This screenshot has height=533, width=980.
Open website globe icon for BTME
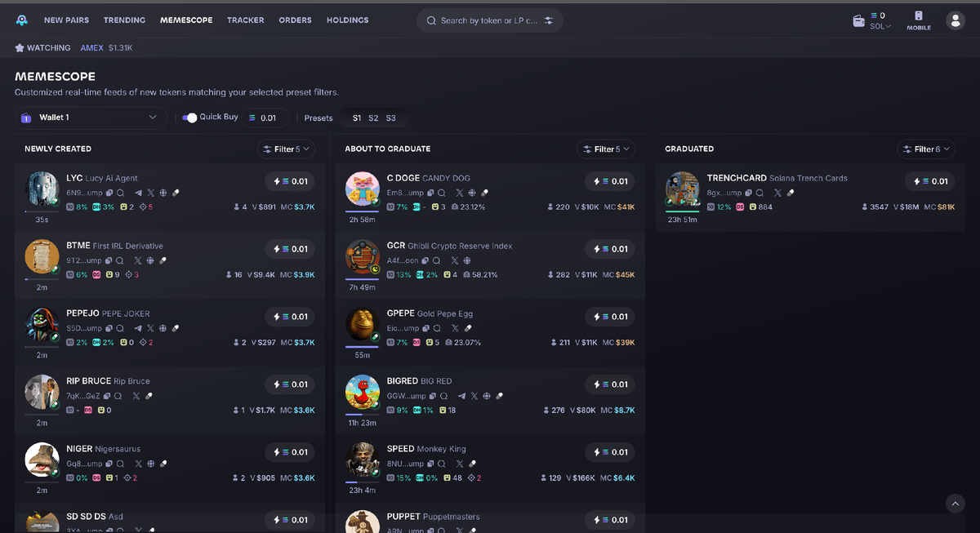(x=149, y=260)
